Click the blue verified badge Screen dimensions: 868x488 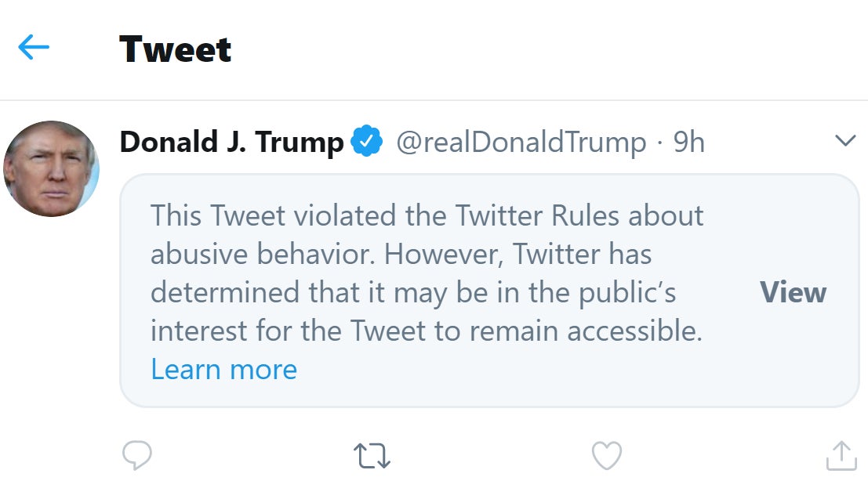click(366, 142)
